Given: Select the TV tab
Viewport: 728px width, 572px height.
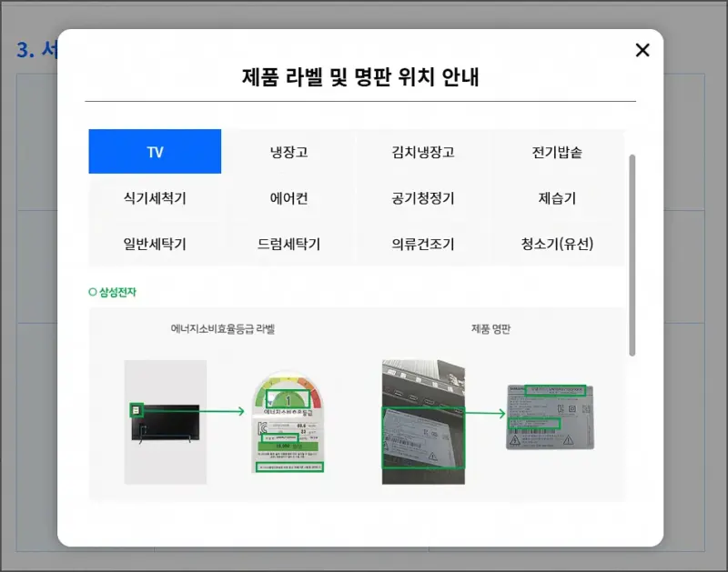Looking at the screenshot, I should click(155, 152).
